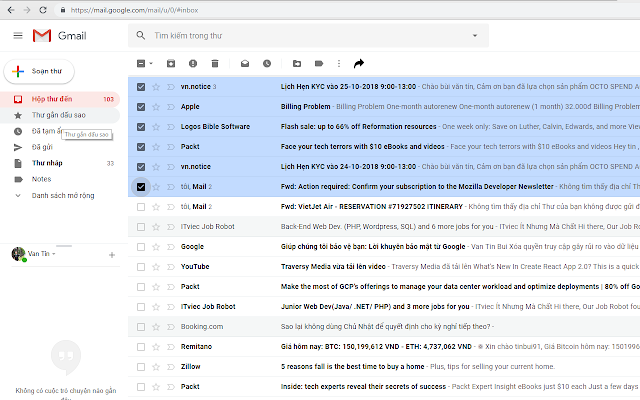Image resolution: width=640 pixels, height=400 pixels.
Task: Open Packt tech experts reveal secrets email
Action: point(384,387)
